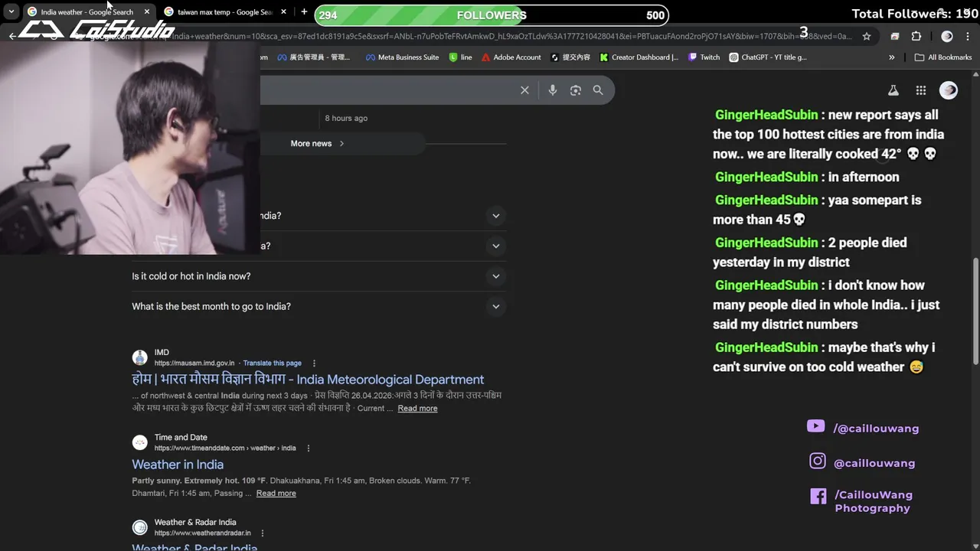Open the IMD result favicon
The width and height of the screenshot is (980, 551).
click(x=140, y=357)
